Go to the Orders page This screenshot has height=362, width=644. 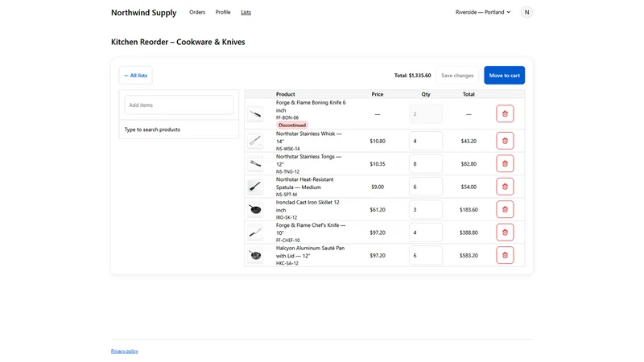pos(197,12)
